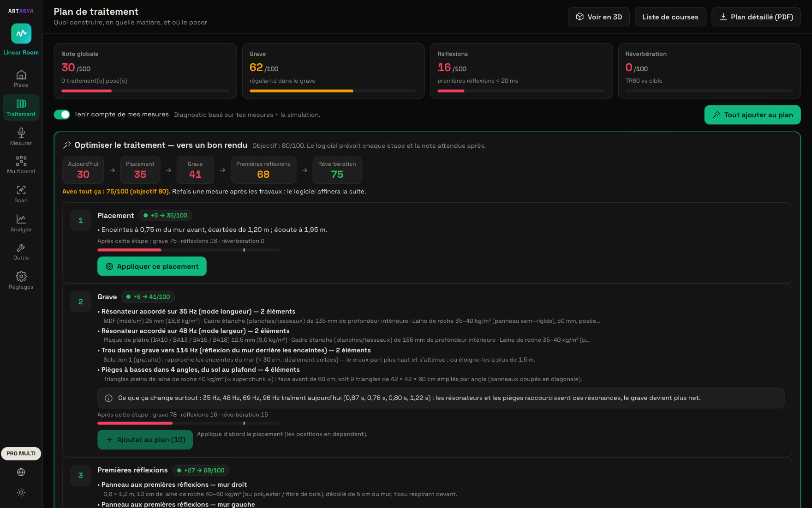Click 'Appliquer ce placement' button
This screenshot has height=508, width=812.
click(x=152, y=266)
